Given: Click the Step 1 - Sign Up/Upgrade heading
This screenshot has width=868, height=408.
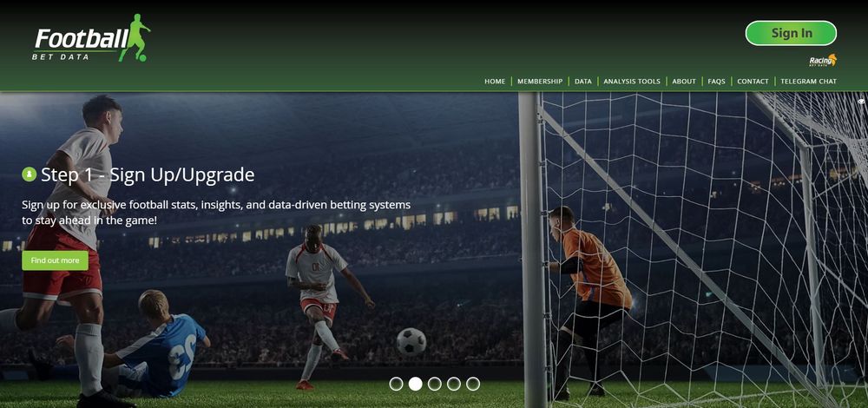Looking at the screenshot, I should click(148, 175).
